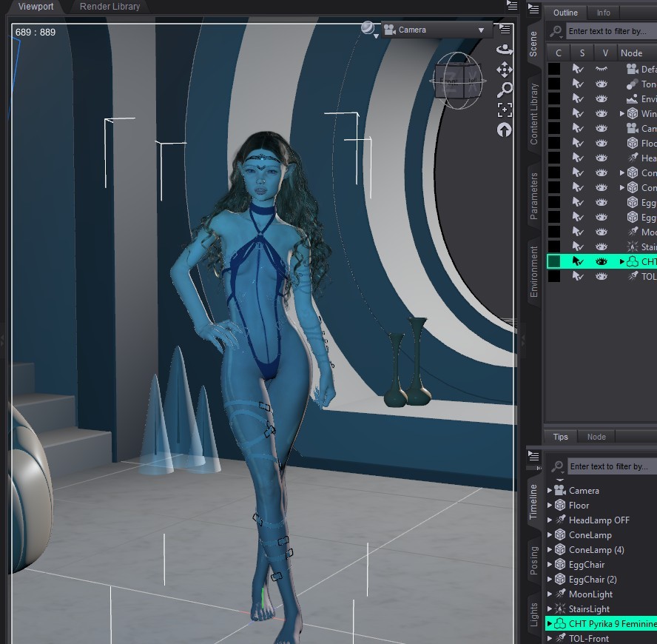Open the Environment side tab
The height and width of the screenshot is (644, 657).
pos(534,272)
